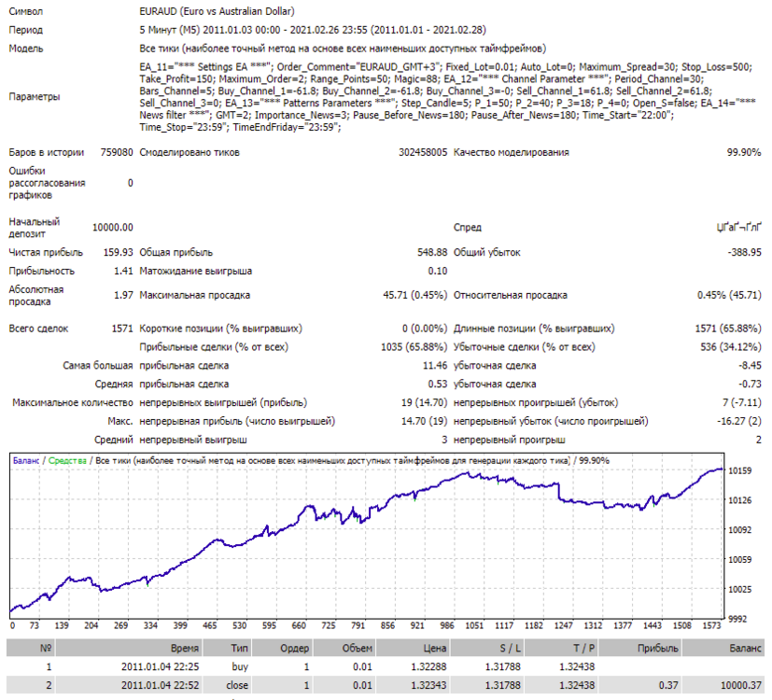Click average profit trade value 0.53
772x700 pixels.
[438, 385]
